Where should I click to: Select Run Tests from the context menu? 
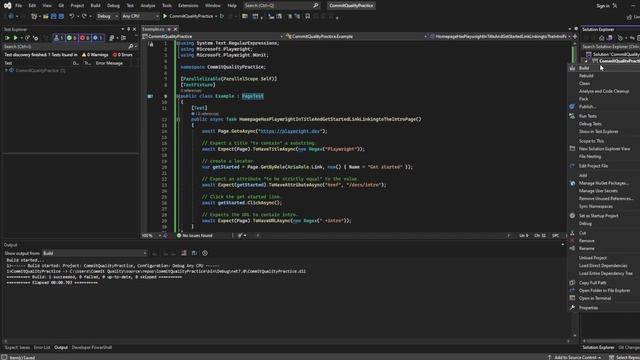tap(587, 116)
